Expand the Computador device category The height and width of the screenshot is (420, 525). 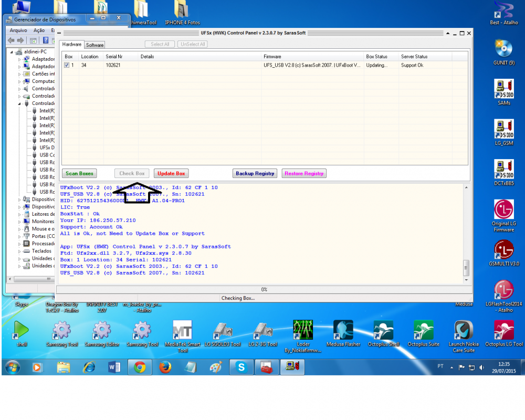pyautogui.click(x=19, y=81)
